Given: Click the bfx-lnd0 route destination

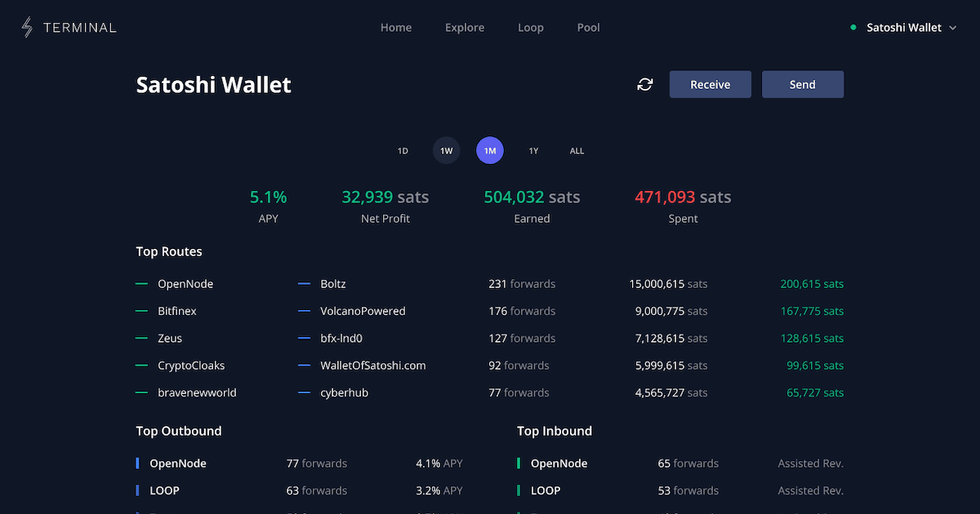Looking at the screenshot, I should tap(341, 339).
